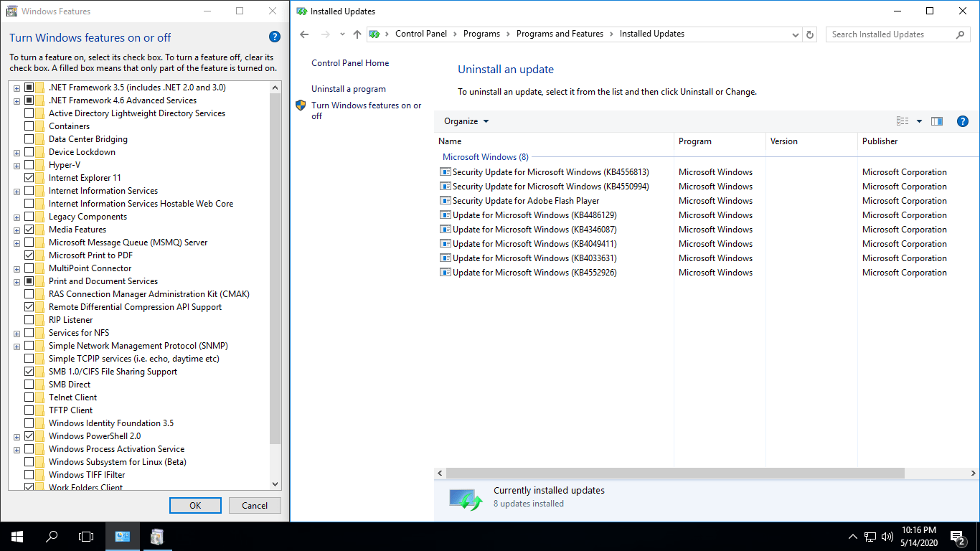
Task: Expand Print and Document Services node
Action: [17, 281]
